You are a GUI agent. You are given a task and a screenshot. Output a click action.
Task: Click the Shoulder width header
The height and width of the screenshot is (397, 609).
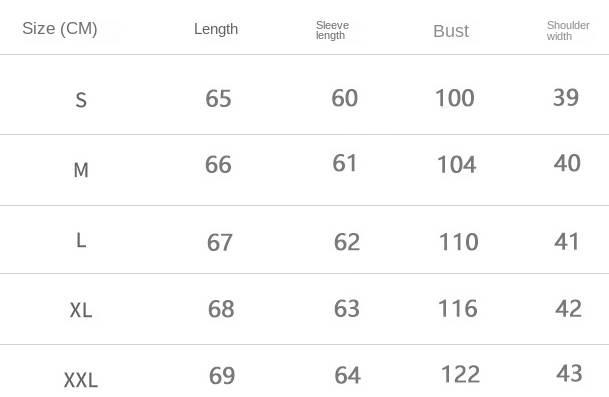[568, 31]
